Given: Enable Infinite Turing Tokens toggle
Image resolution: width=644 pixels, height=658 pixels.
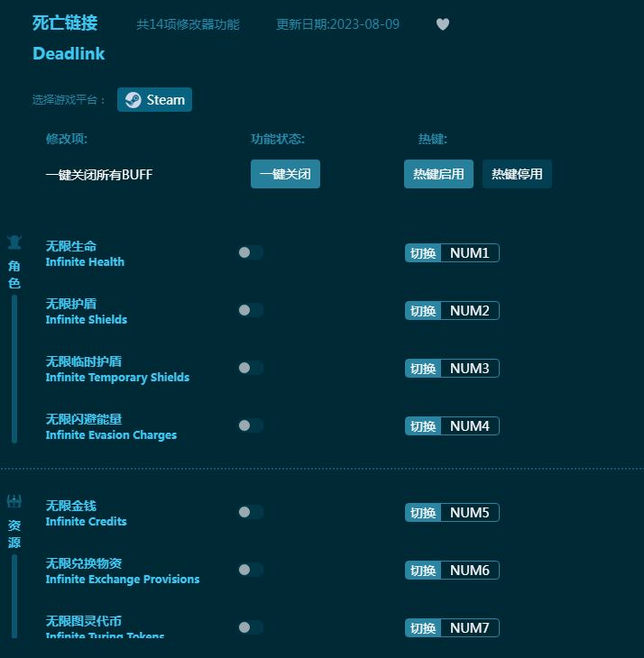Looking at the screenshot, I should coord(250,627).
